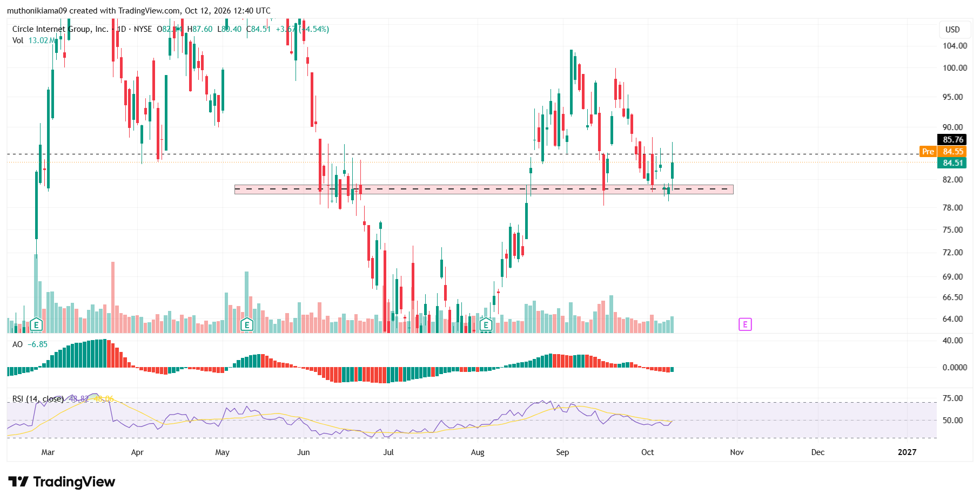The height and width of the screenshot is (502, 980).
Task: Click the 2027 year label on the time axis
Action: pyautogui.click(x=907, y=452)
